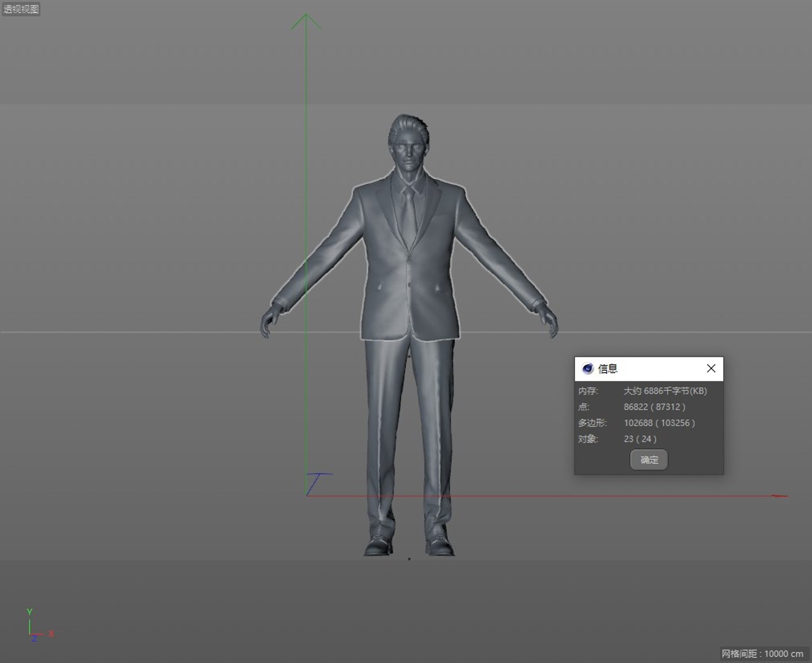The width and height of the screenshot is (812, 663).
Task: Click the 透视视图 viewport label
Action: point(21,9)
